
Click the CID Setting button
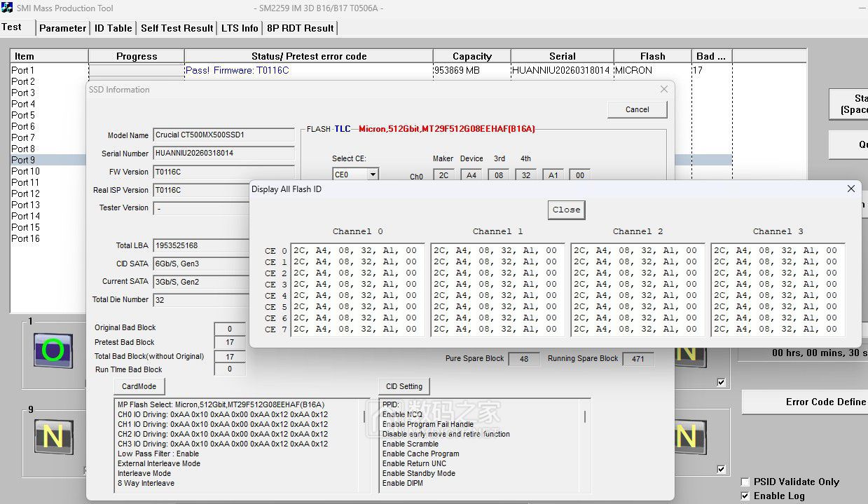click(404, 386)
